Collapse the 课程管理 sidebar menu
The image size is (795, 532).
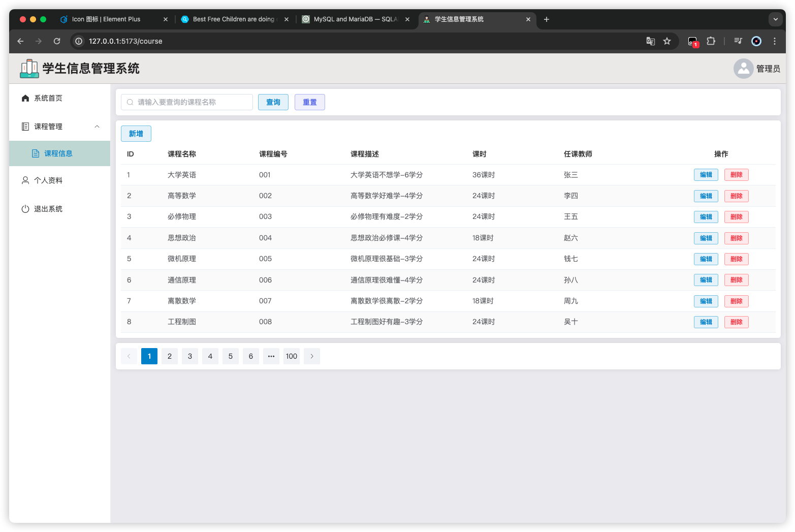click(59, 127)
